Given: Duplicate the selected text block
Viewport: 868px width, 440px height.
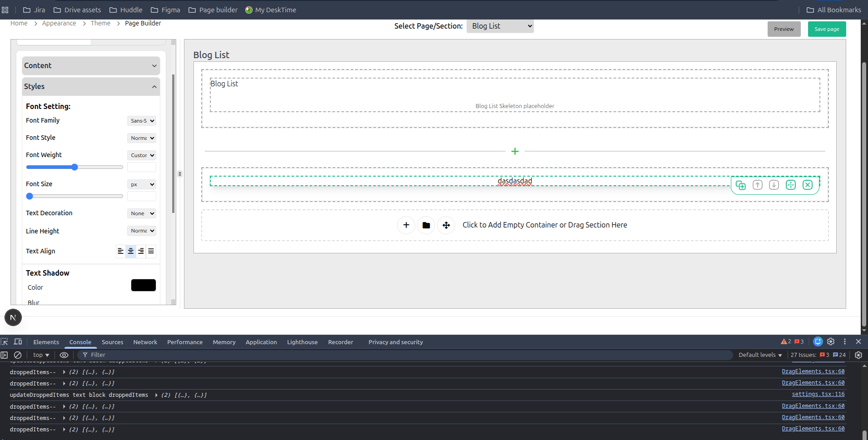Looking at the screenshot, I should pyautogui.click(x=741, y=185).
